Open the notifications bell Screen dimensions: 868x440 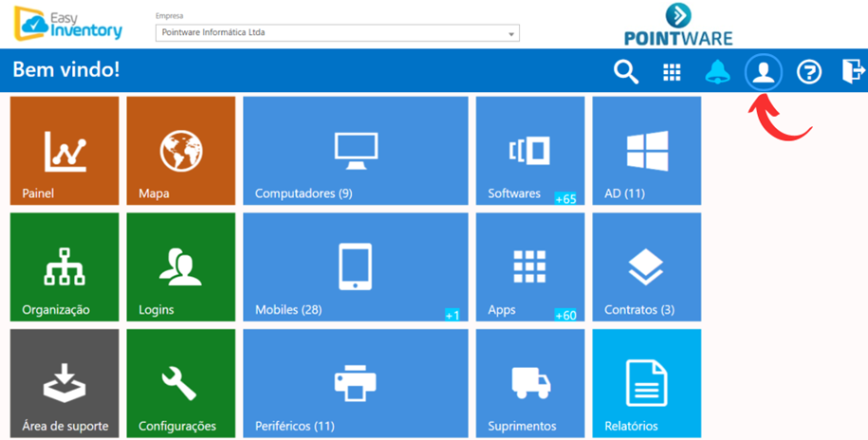tap(717, 72)
